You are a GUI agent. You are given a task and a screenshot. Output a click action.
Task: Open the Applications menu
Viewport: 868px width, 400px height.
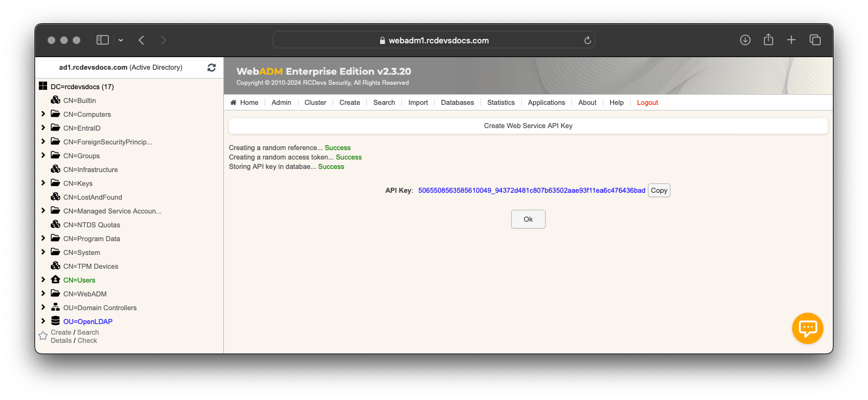(546, 102)
